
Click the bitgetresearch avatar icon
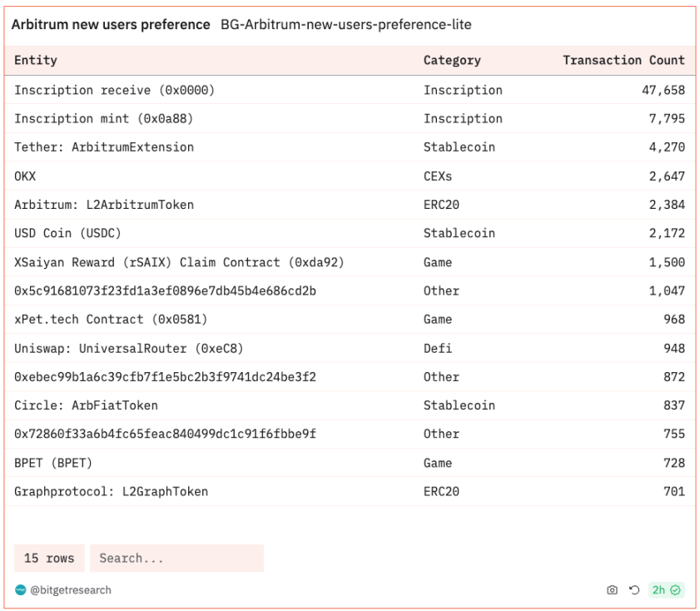point(21,590)
